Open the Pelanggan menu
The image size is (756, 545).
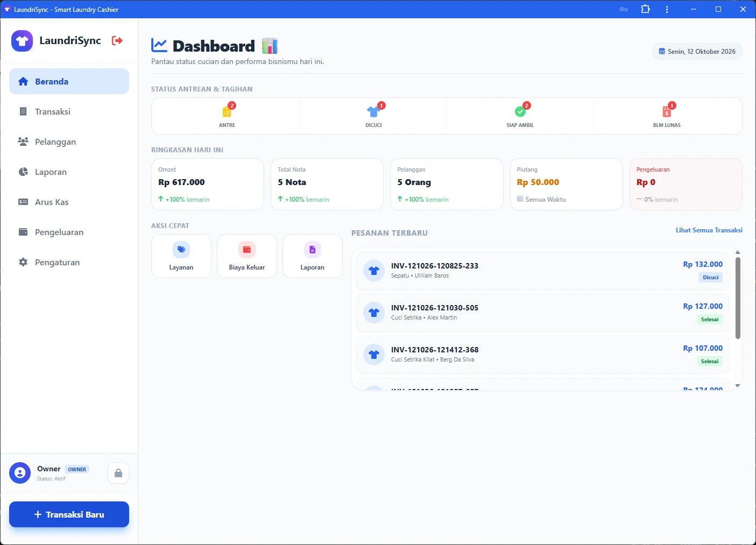tap(69, 141)
